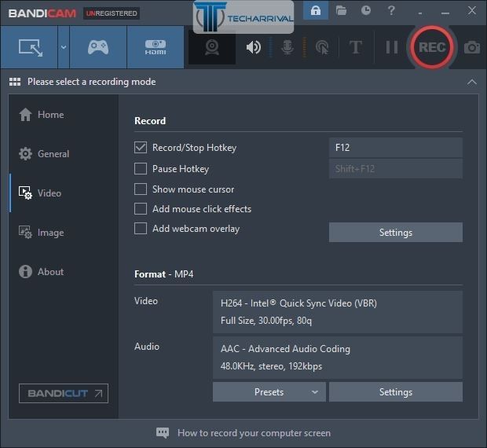The width and height of the screenshot is (487, 448).
Task: Click the pause recording button
Action: click(391, 47)
